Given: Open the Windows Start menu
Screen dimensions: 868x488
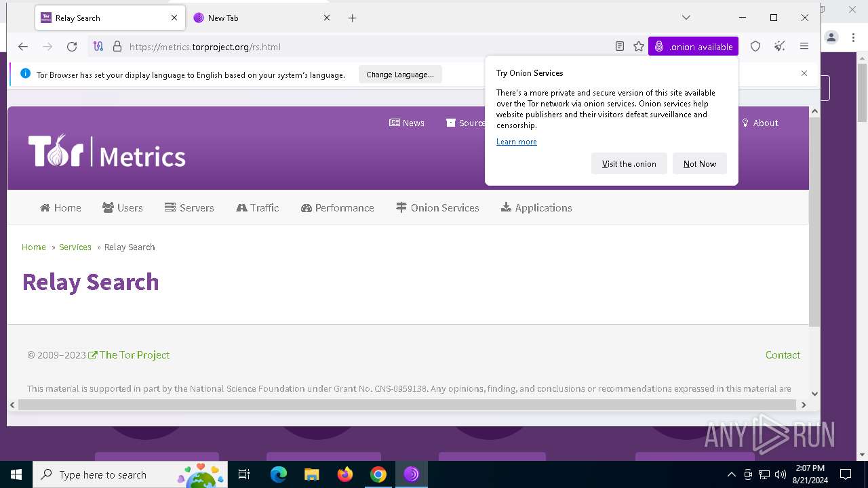Looking at the screenshot, I should coord(16,474).
